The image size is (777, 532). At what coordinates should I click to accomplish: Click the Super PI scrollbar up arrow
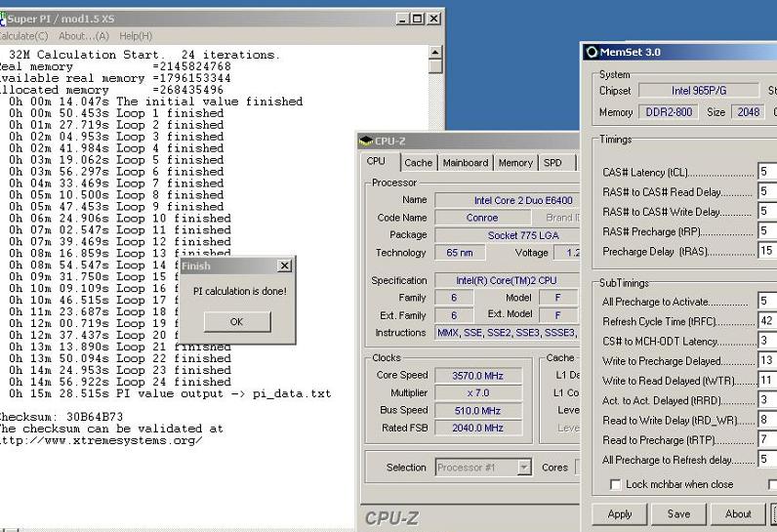click(435, 52)
